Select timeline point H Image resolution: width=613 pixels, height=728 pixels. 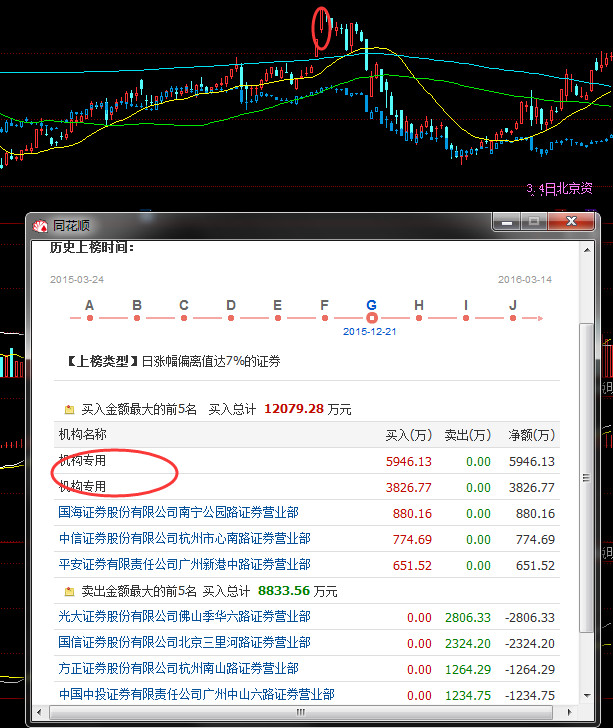[419, 318]
